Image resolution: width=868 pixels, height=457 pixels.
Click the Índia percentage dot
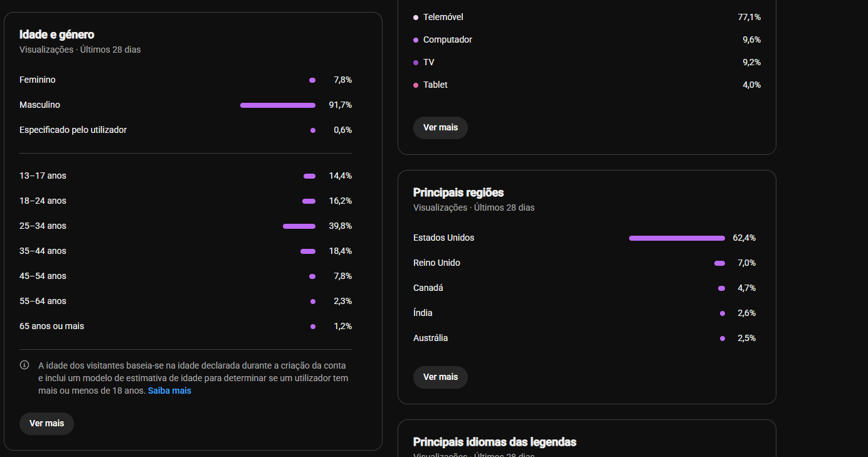(722, 313)
